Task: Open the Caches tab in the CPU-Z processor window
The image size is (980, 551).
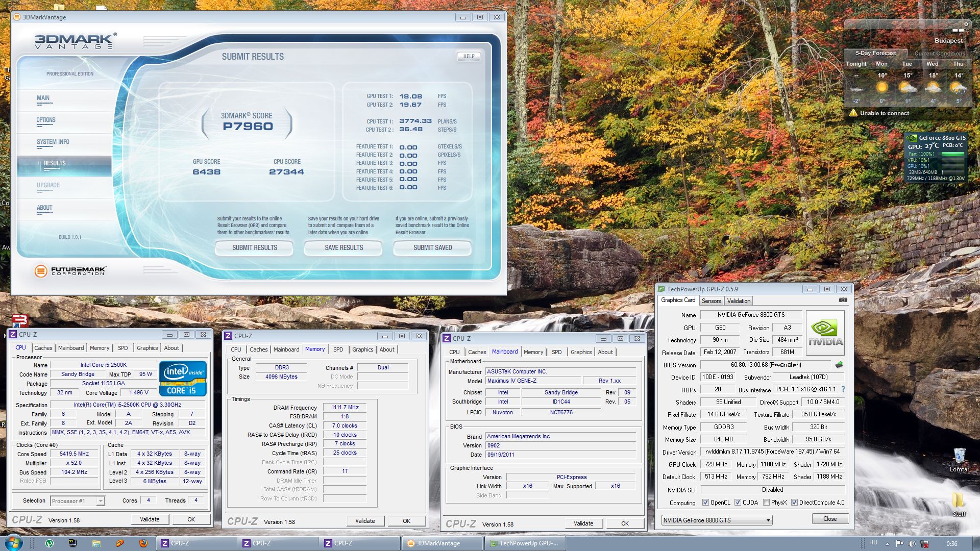Action: [x=43, y=348]
